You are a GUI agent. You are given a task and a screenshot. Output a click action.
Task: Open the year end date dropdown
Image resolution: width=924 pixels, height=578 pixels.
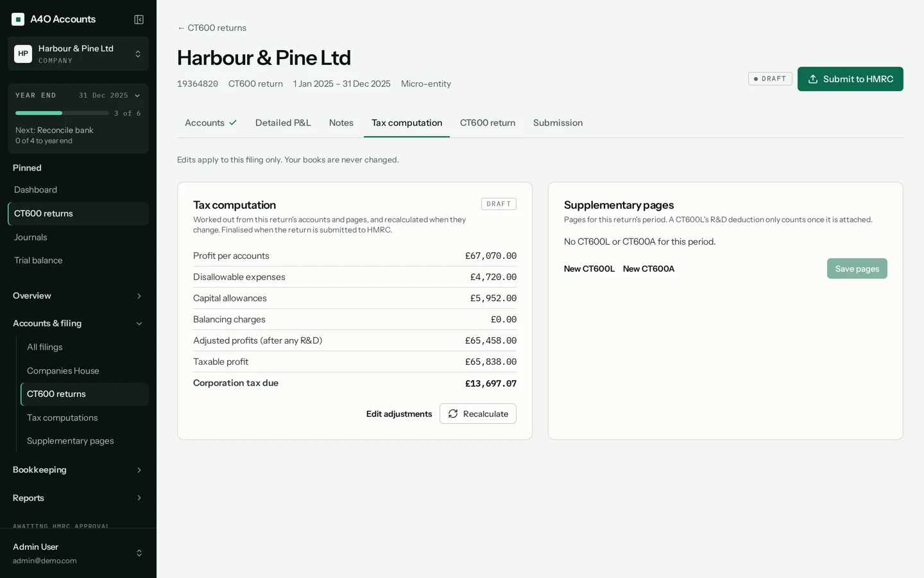[109, 96]
